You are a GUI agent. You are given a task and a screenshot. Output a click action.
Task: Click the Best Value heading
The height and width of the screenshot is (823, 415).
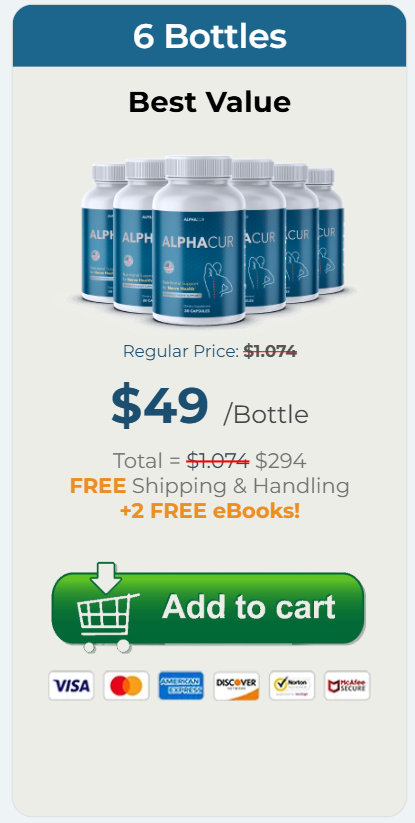209,102
